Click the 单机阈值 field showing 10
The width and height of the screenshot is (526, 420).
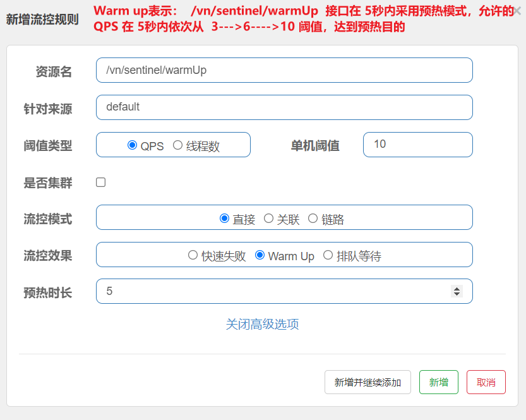(x=417, y=145)
